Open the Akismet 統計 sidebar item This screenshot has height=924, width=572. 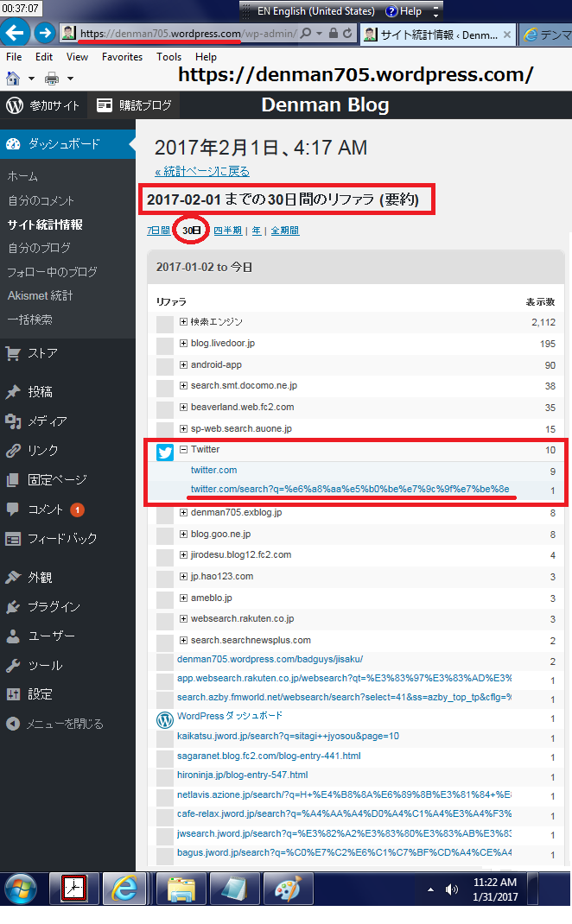pyautogui.click(x=40, y=296)
